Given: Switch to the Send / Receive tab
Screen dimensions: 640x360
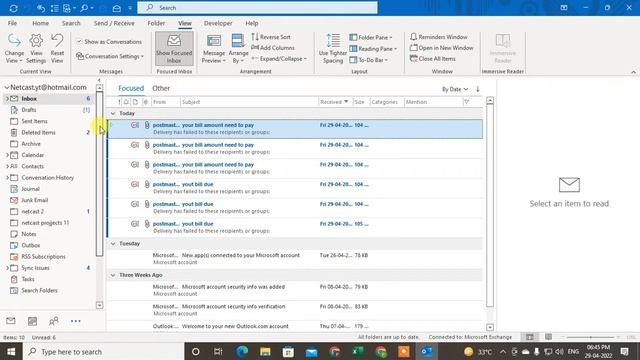Looking at the screenshot, I should click(114, 23).
